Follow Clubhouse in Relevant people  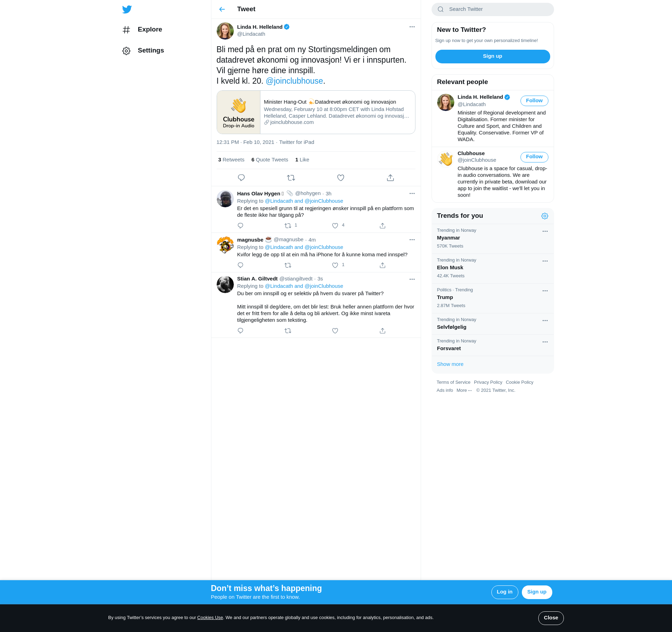click(x=534, y=157)
